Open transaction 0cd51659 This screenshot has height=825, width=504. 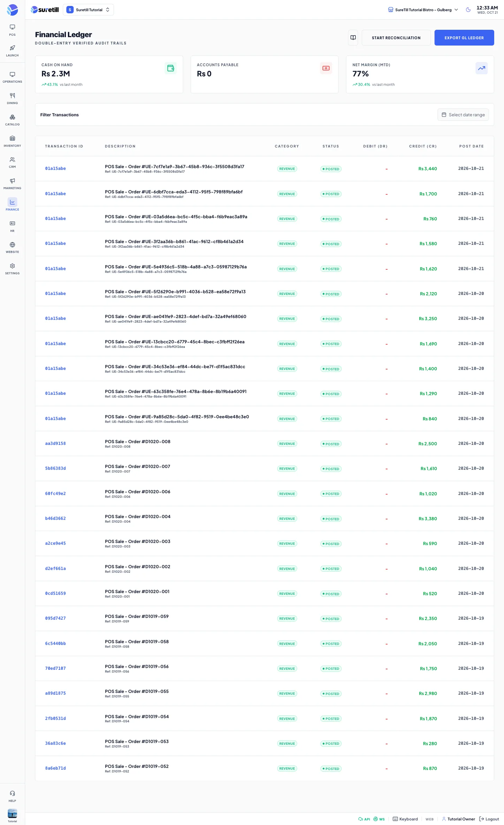(x=55, y=593)
